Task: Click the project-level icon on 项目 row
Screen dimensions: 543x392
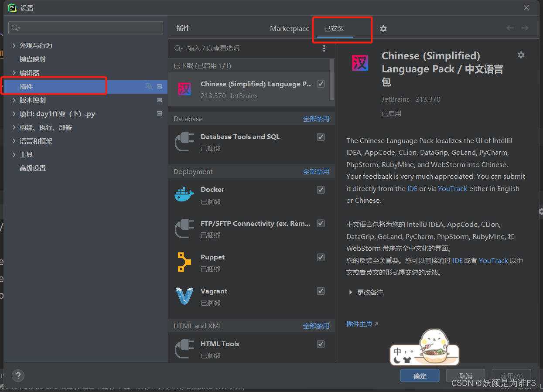Action: 159,113
